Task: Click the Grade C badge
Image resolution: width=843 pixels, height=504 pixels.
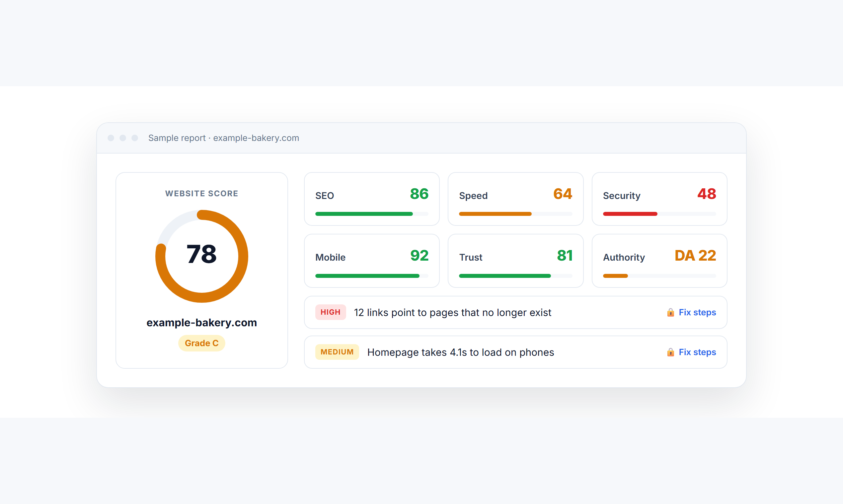Action: [201, 344]
